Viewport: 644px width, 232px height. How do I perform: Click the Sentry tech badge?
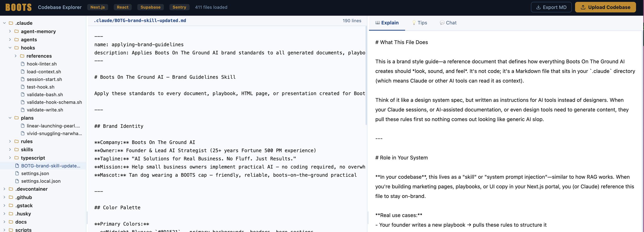pyautogui.click(x=179, y=7)
